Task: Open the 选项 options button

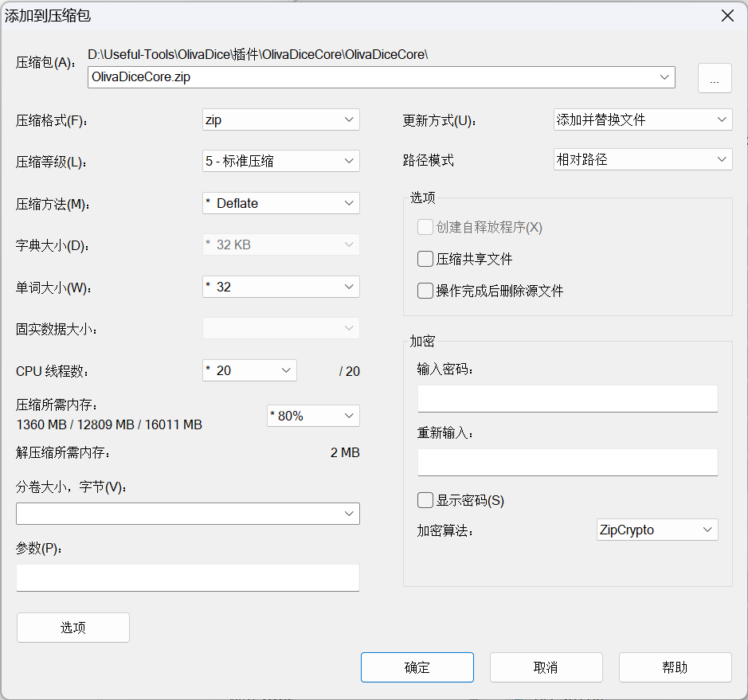Action: coord(73,628)
